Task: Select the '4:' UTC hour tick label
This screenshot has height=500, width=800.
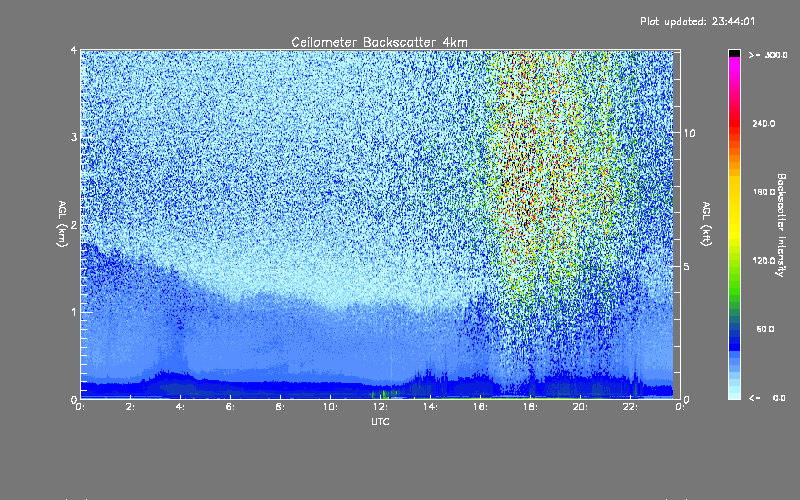Action: (180, 407)
